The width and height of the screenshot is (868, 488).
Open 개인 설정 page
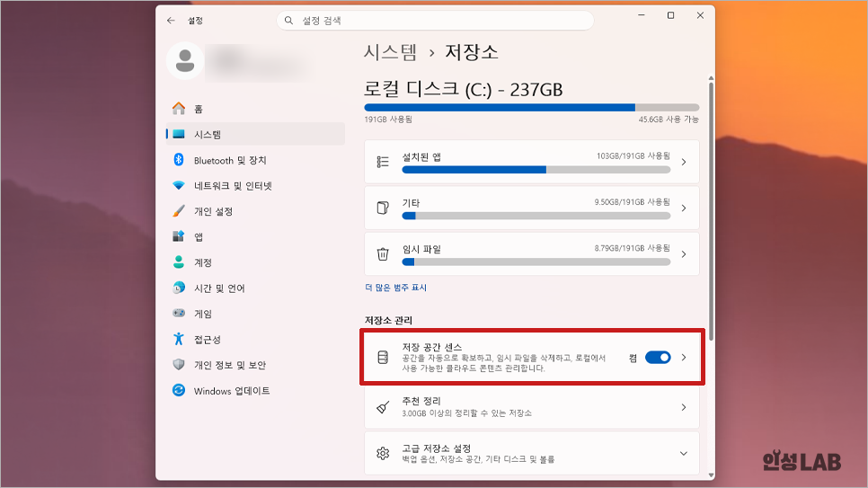pyautogui.click(x=256, y=211)
